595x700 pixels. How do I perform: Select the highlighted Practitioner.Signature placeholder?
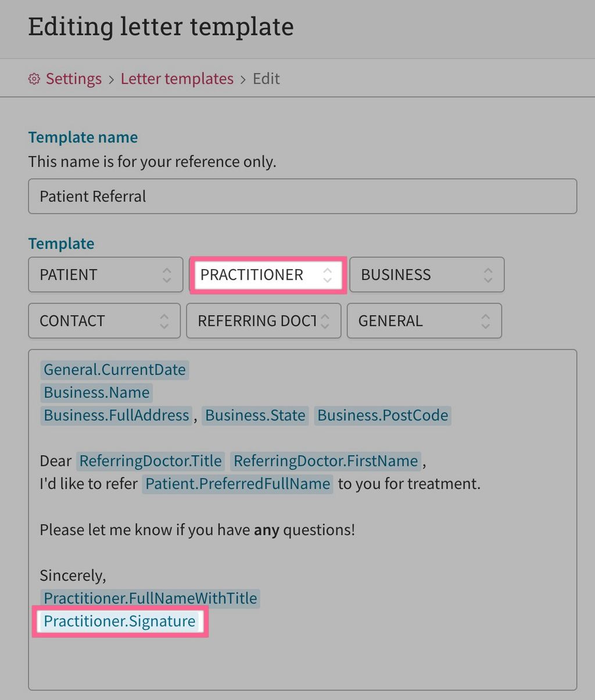coord(119,621)
